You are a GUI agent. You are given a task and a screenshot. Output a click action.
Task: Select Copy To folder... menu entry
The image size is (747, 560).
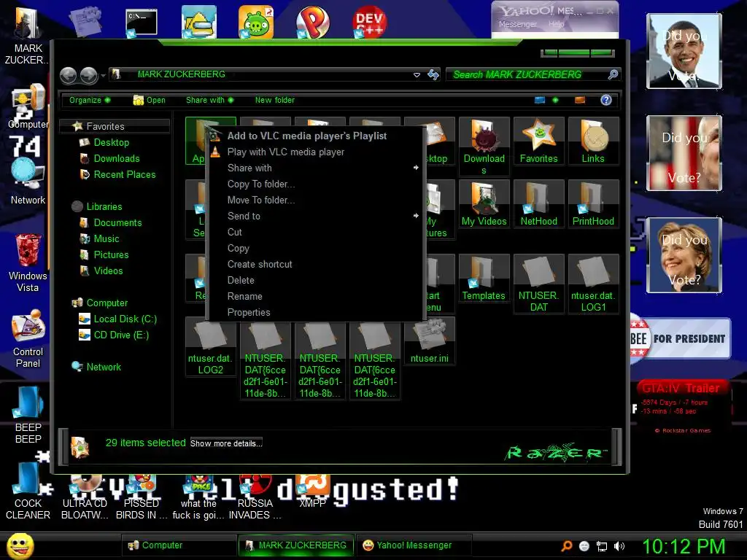coord(315,184)
